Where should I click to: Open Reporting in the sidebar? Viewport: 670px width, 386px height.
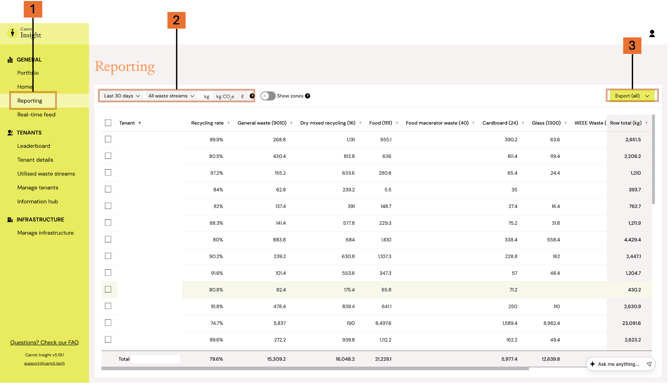[x=30, y=101]
